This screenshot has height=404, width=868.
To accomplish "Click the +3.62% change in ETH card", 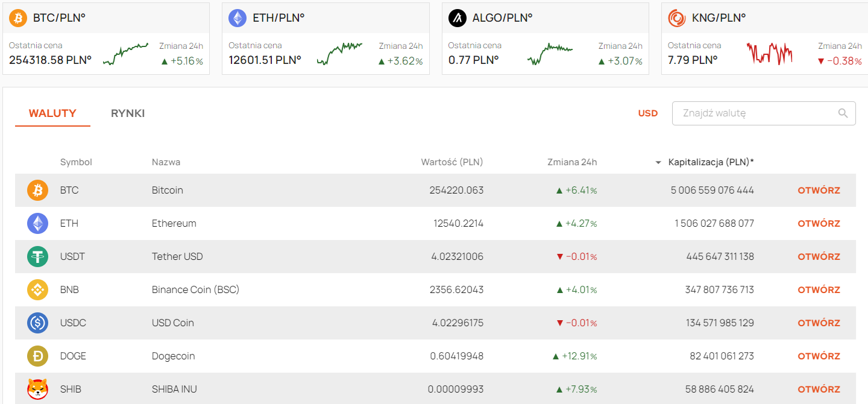I will pyautogui.click(x=401, y=61).
